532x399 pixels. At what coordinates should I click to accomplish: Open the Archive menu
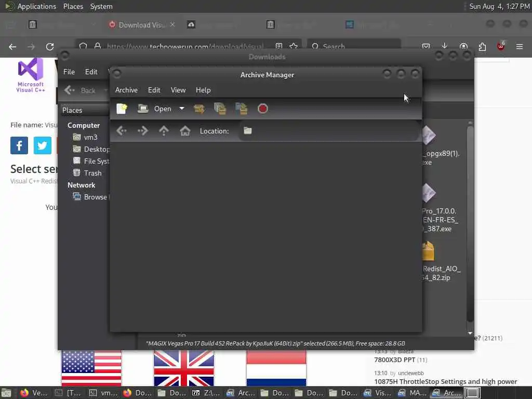pos(126,90)
